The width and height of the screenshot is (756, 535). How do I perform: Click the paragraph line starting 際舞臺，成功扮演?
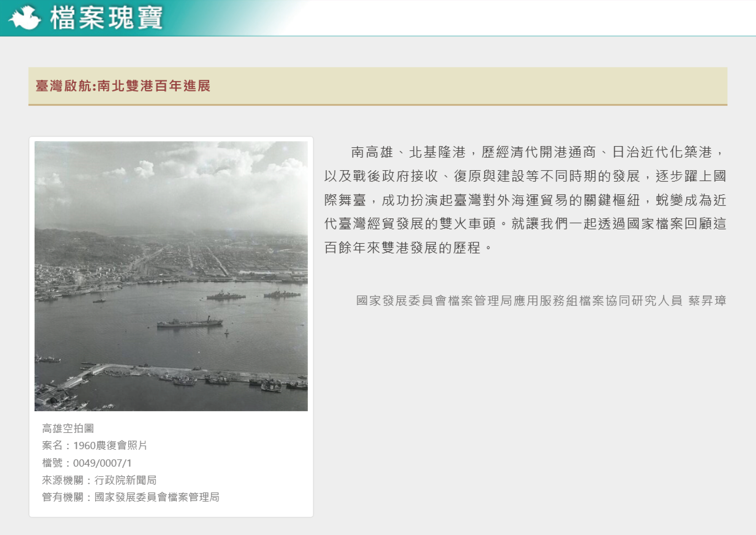pos(525,200)
